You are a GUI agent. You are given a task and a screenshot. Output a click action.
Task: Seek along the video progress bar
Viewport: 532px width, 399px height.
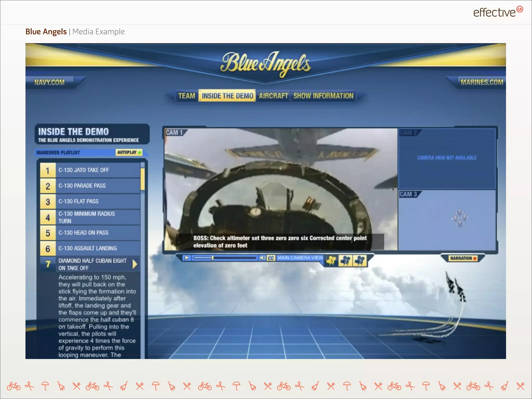225,258
